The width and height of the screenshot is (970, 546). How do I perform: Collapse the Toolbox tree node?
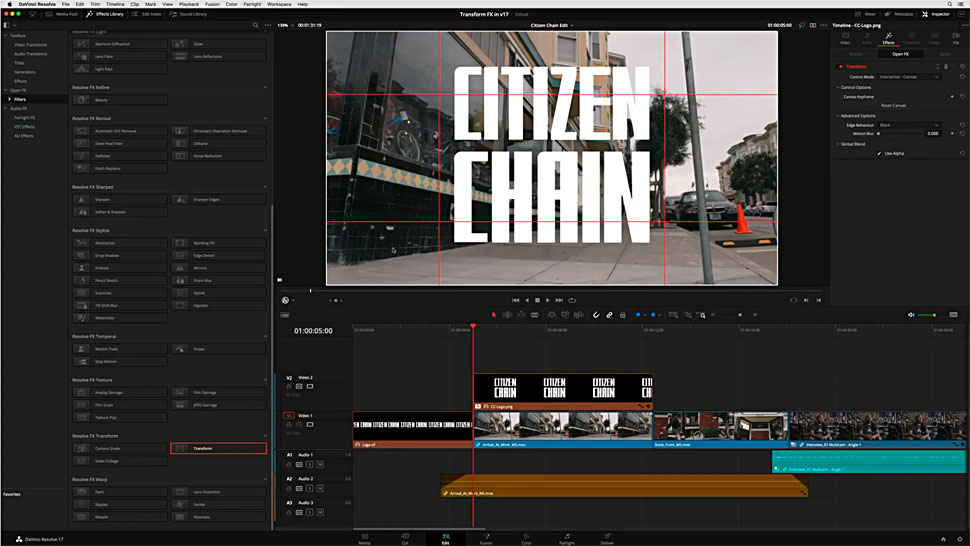[6, 36]
